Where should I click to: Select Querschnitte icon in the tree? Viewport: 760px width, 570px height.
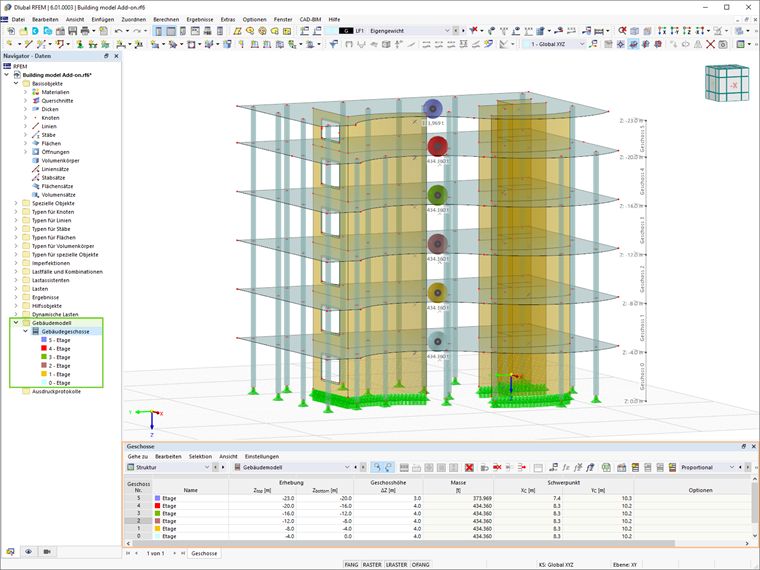tap(36, 101)
